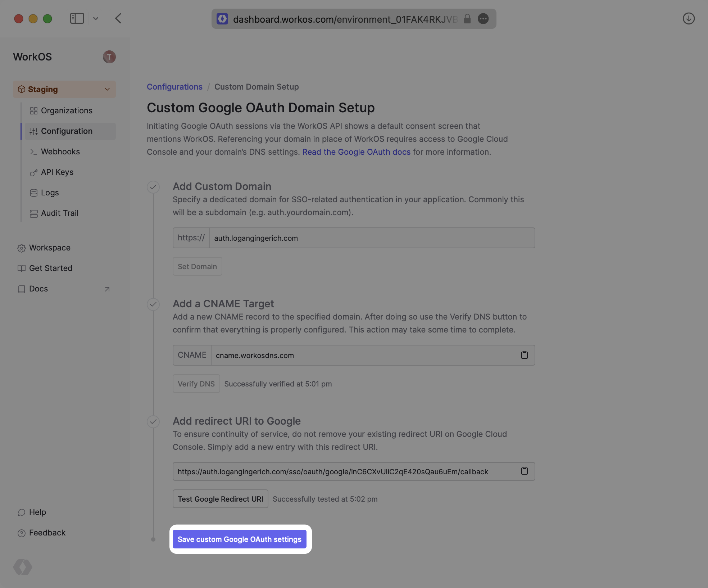Copy the CNAME value with clipboard icon
The width and height of the screenshot is (708, 588).
click(524, 355)
